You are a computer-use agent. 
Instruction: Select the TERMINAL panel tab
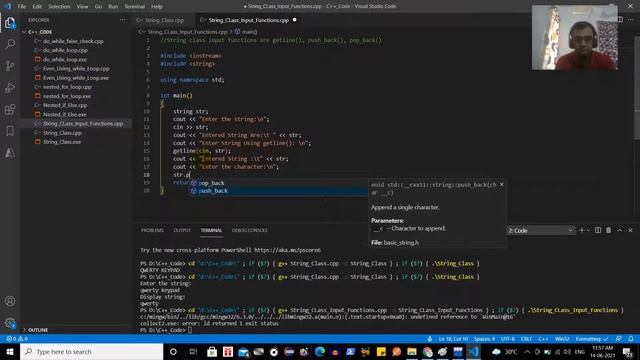[x=211, y=230]
